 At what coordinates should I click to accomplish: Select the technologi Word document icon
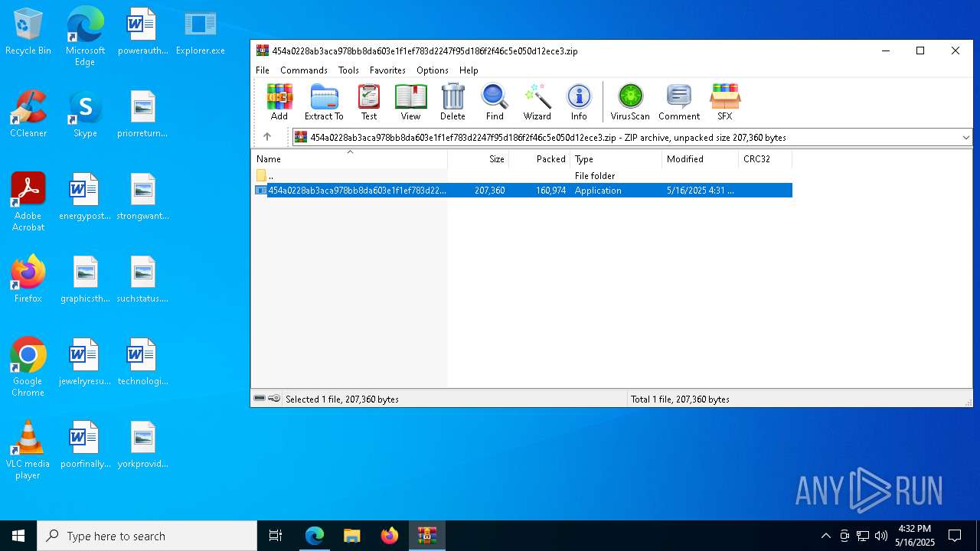[x=142, y=362]
